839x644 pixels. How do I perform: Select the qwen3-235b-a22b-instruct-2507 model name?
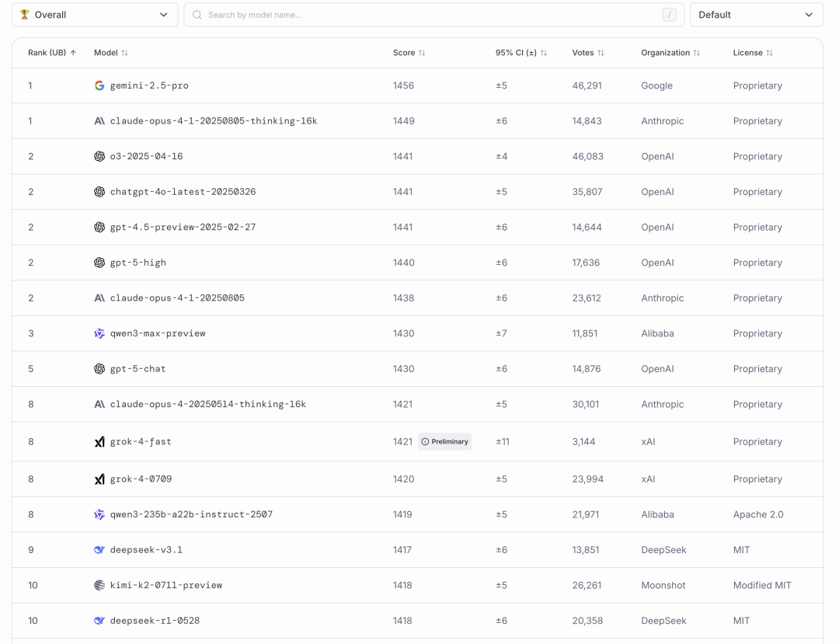192,514
